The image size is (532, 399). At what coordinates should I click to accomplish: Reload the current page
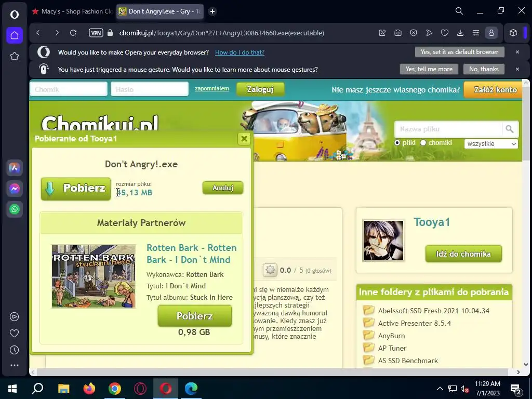pyautogui.click(x=73, y=33)
